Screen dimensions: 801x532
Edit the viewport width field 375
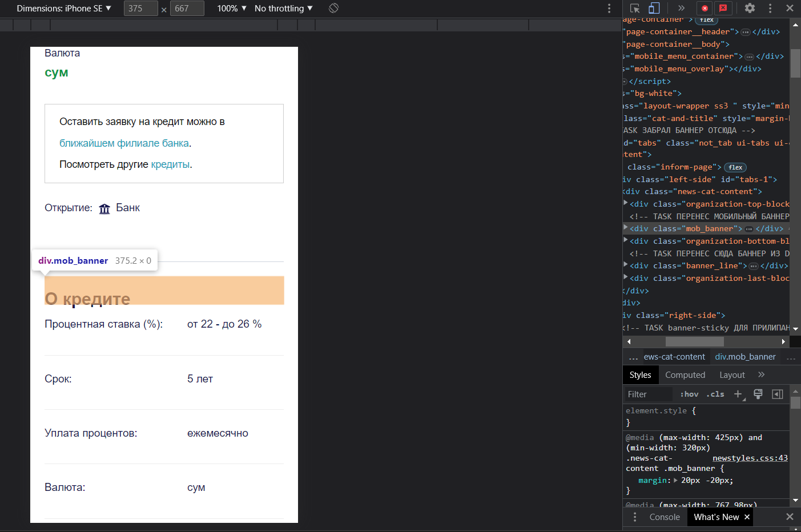pyautogui.click(x=140, y=9)
